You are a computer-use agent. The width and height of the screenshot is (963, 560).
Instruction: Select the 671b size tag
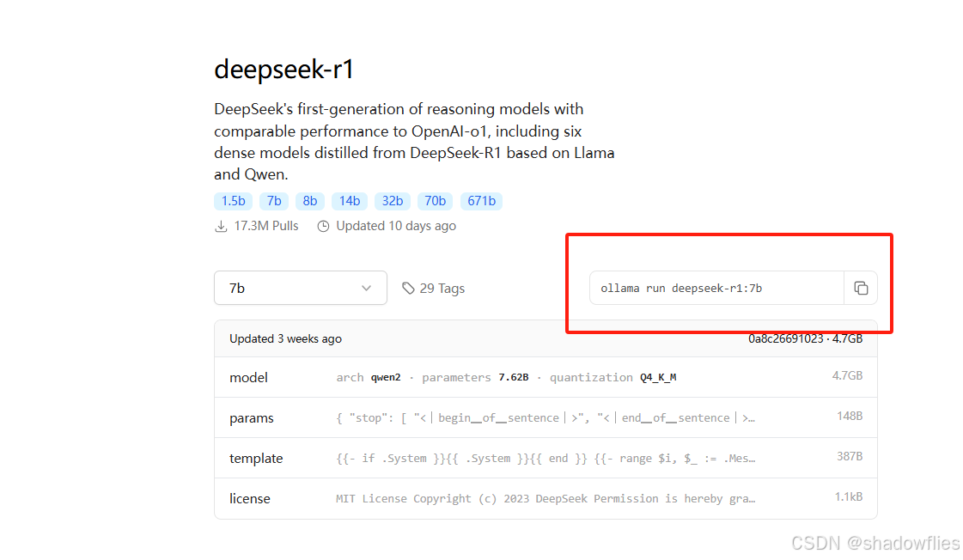481,201
